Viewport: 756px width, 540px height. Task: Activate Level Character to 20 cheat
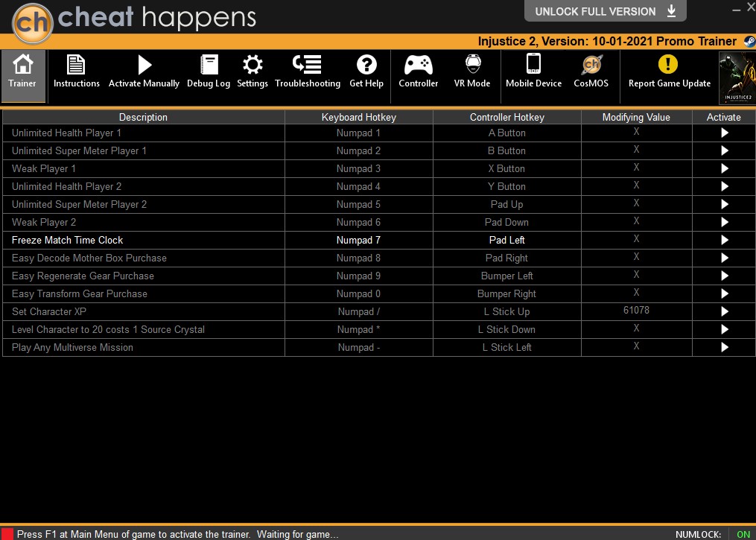(x=724, y=329)
